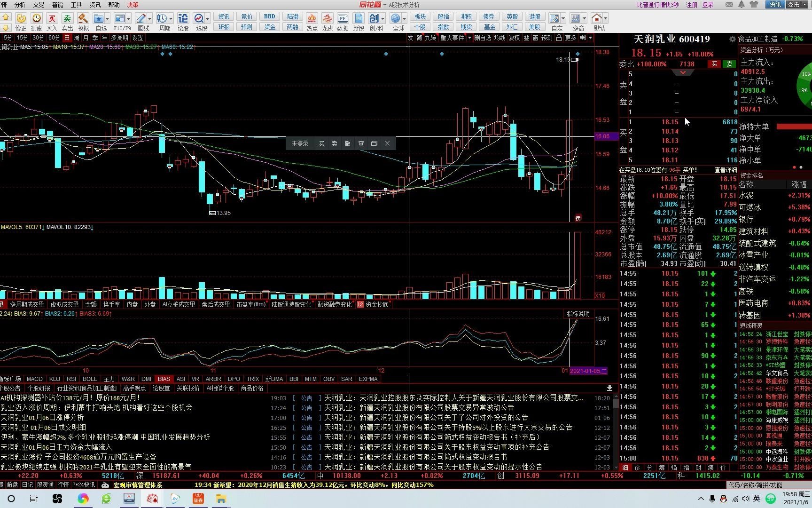Open the 分析 menu
Viewport: 812px width, 508px height.
tap(20, 5)
